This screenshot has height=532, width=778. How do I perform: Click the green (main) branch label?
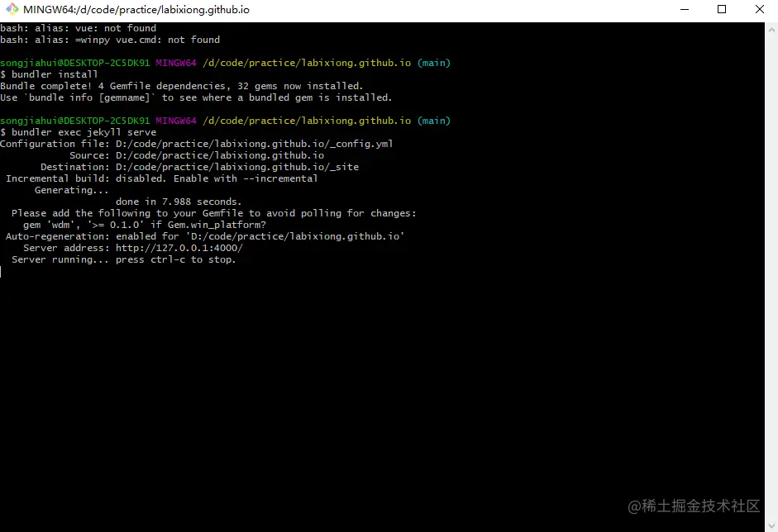coord(433,120)
